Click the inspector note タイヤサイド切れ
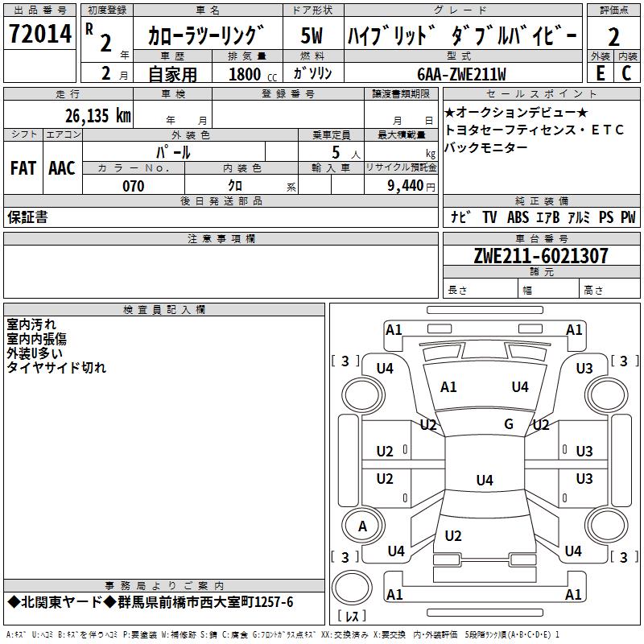 56,367
